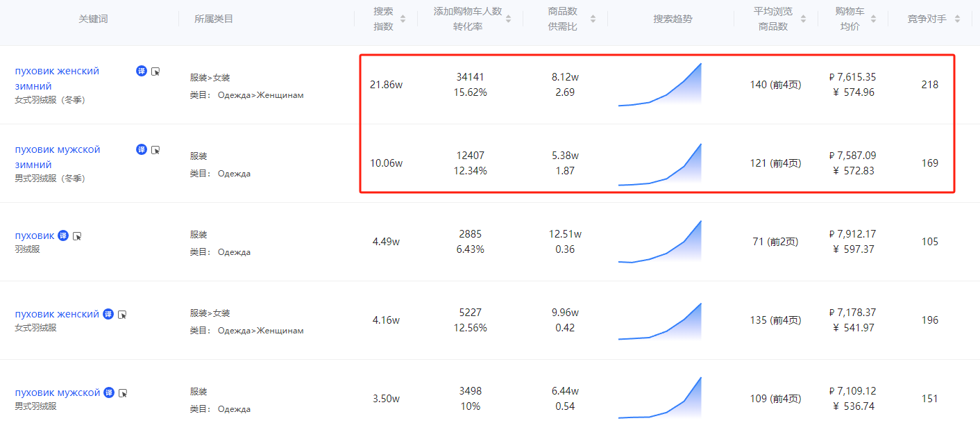Sort by 购物车均价 using its sort arrows
The image size is (980, 430).
coord(873,19)
